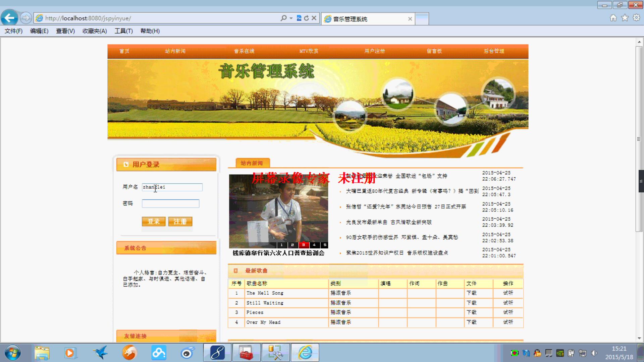
Task: Select slideshow page 3 button
Action: (x=304, y=245)
